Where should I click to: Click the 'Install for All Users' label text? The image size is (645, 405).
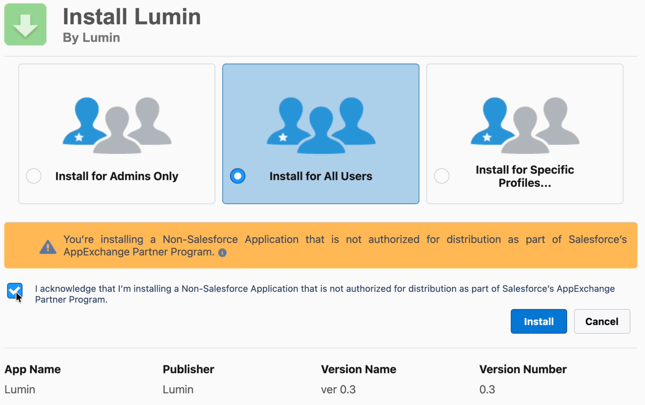[321, 176]
